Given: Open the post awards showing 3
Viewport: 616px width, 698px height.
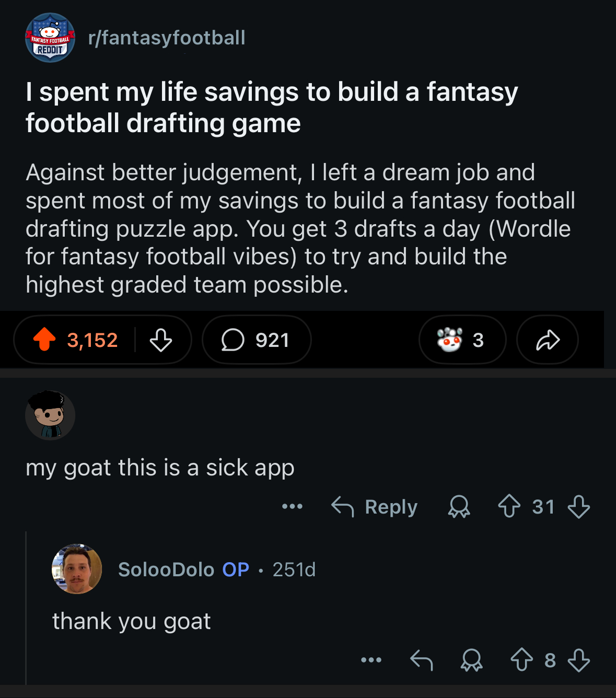Looking at the screenshot, I should (462, 340).
